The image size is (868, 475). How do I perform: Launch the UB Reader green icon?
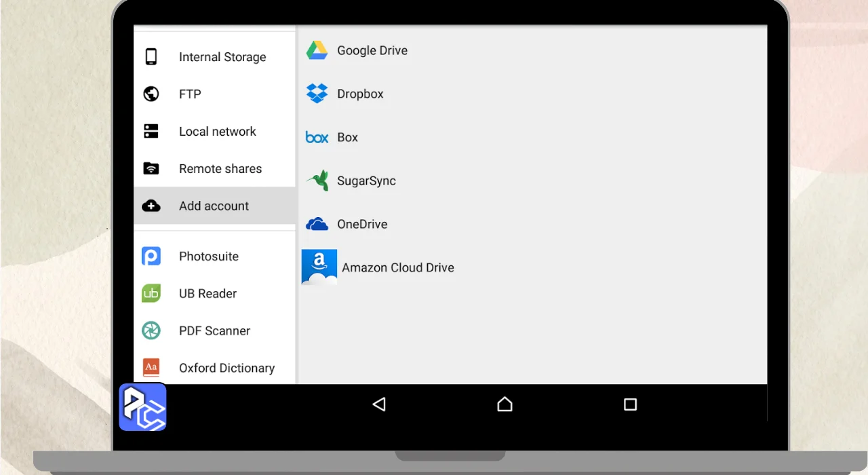pyautogui.click(x=151, y=293)
